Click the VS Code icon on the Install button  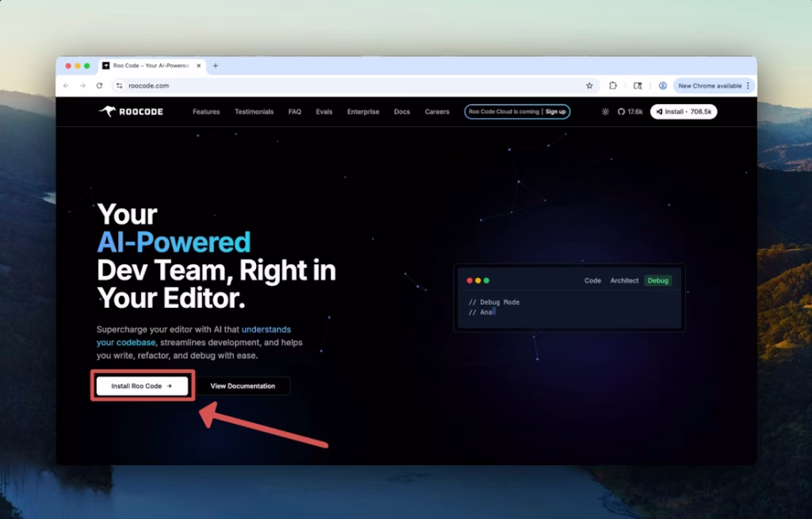[x=660, y=111]
